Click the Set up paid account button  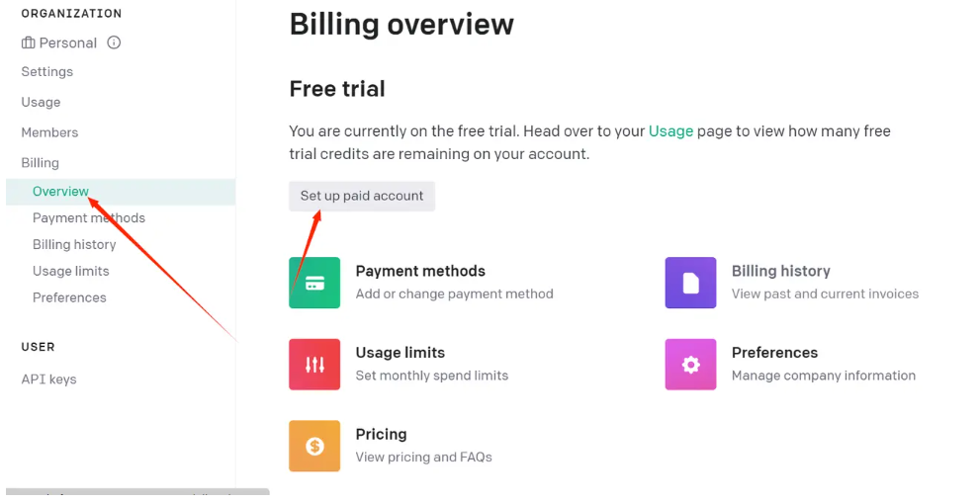(x=362, y=196)
